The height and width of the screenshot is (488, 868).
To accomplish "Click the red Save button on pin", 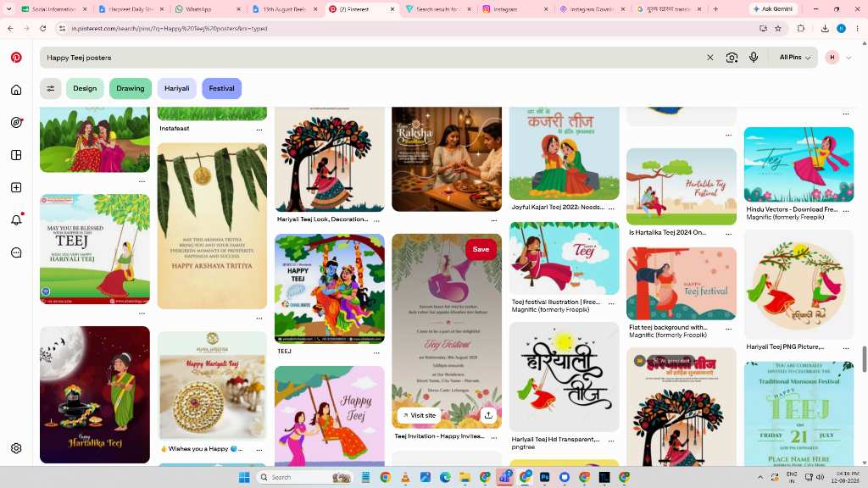I will (481, 250).
